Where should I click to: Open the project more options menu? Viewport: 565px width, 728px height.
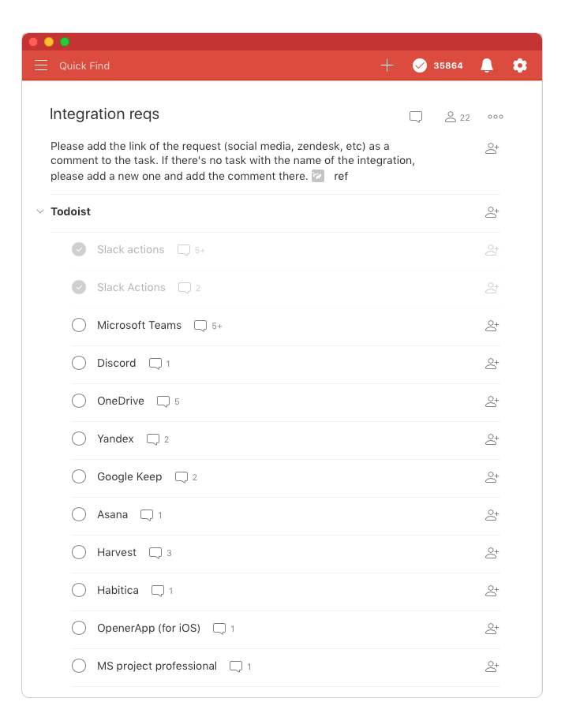coord(496,117)
